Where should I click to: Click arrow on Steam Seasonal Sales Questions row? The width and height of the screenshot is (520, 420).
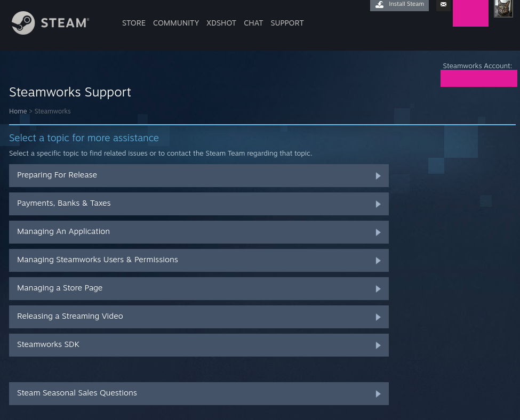click(x=378, y=394)
